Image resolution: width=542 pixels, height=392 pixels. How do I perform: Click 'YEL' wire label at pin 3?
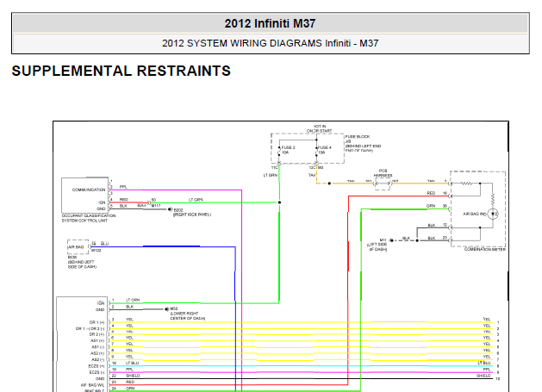coord(129,320)
